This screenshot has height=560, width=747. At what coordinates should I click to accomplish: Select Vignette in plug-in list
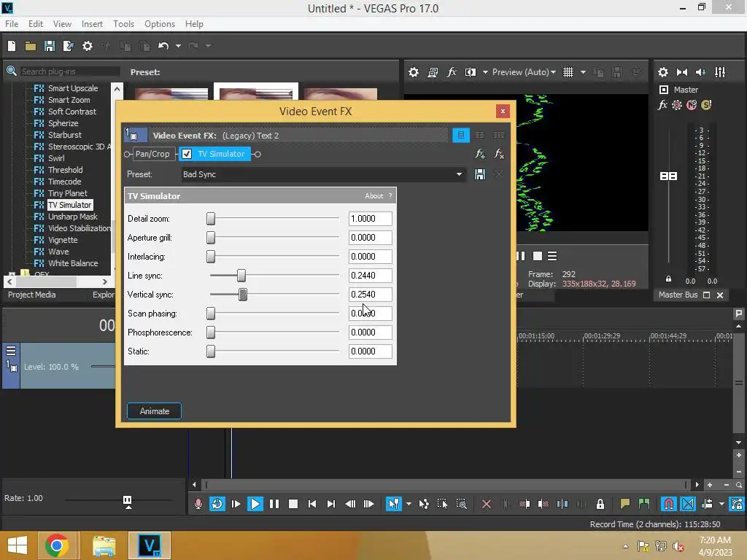pos(63,240)
